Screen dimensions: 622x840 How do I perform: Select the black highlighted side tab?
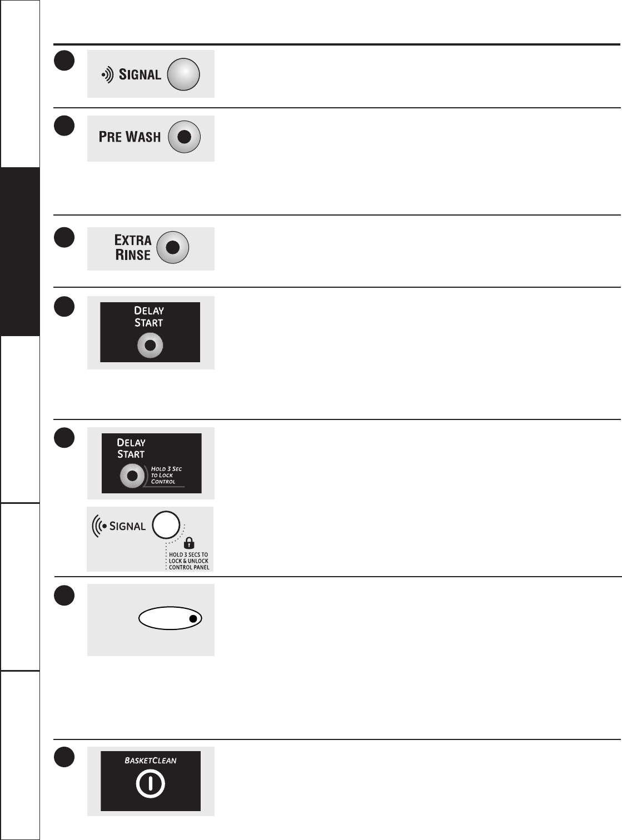coord(20,251)
